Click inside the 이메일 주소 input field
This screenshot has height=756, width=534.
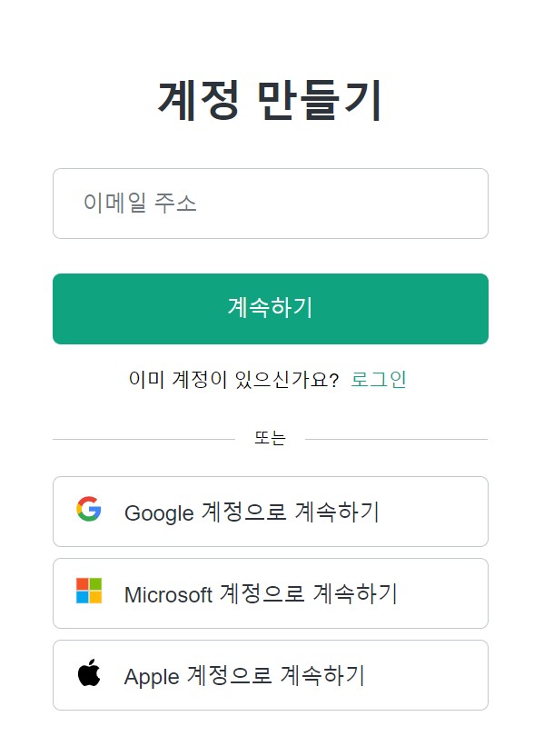tap(270, 203)
